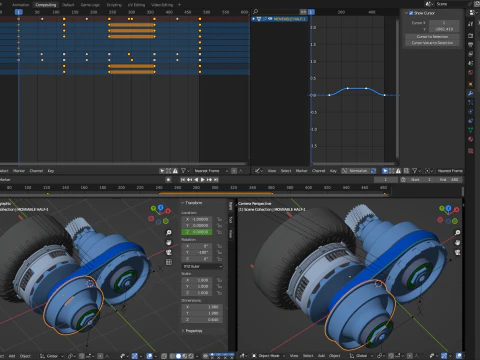Jump to timeline start frame
Screen dimensions: 480x360
coord(183,180)
